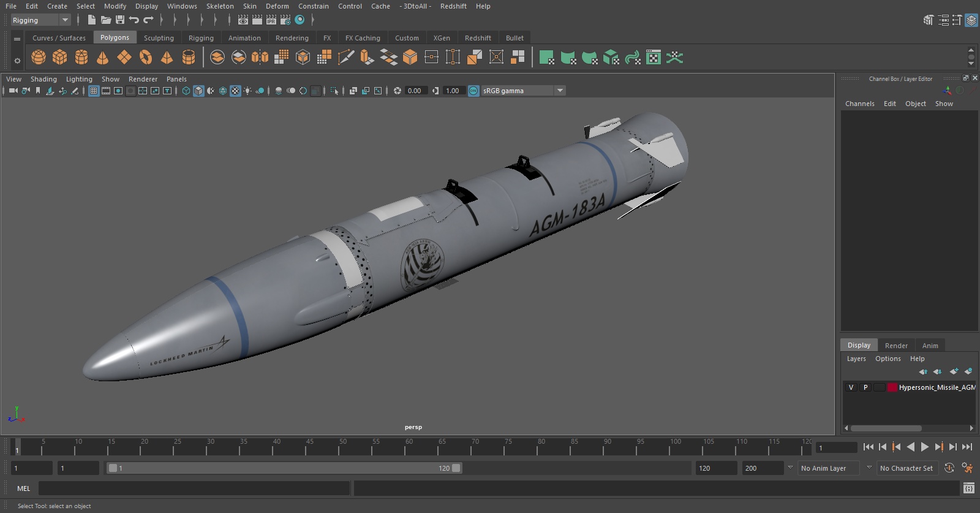The height and width of the screenshot is (513, 980).
Task: Create a polygon cylinder from the shelf
Action: pyautogui.click(x=81, y=58)
